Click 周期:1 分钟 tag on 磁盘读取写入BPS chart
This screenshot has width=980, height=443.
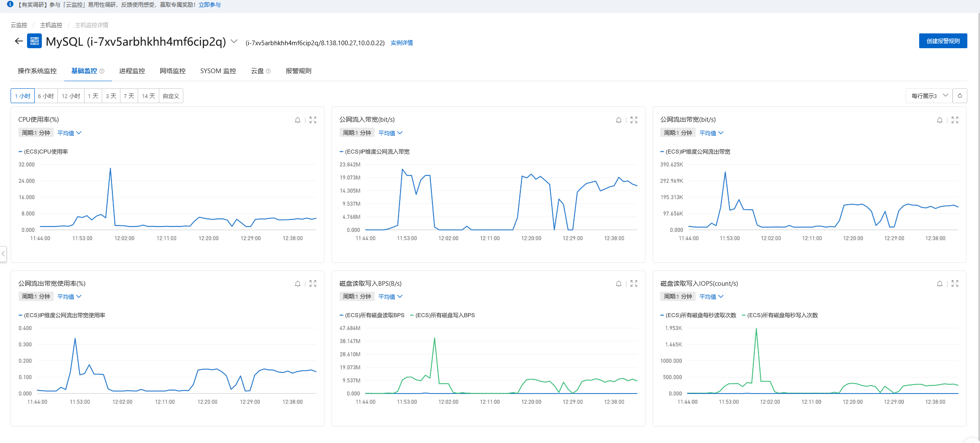tap(357, 296)
